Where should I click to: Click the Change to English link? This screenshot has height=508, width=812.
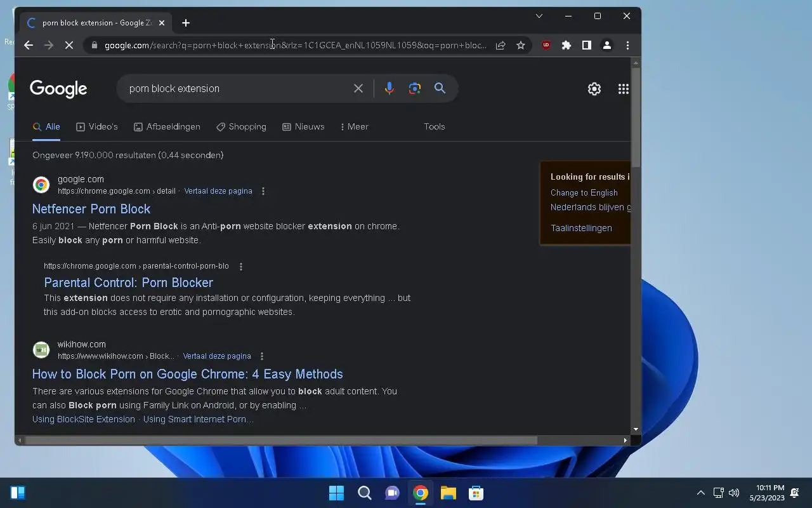(584, 192)
